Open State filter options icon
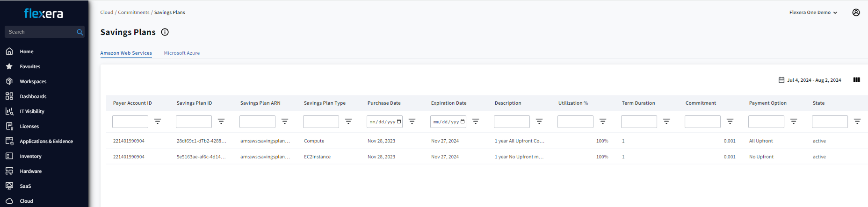The width and height of the screenshot is (868, 207). [x=857, y=121]
